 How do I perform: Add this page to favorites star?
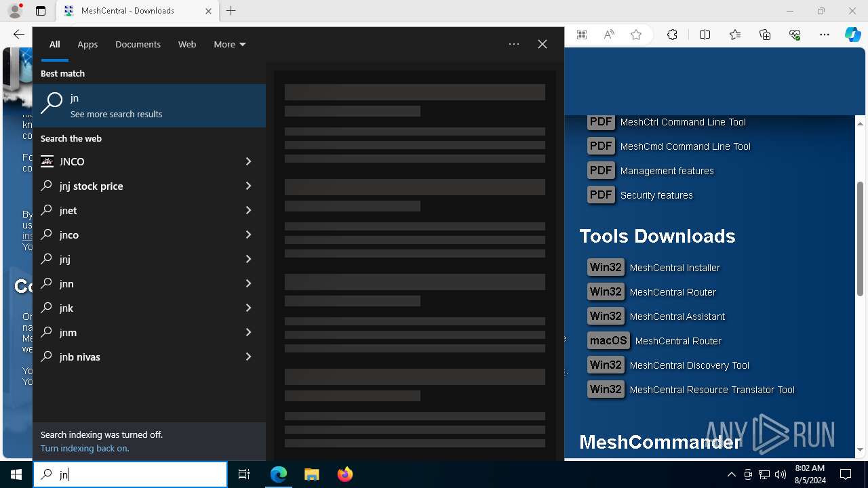(636, 35)
